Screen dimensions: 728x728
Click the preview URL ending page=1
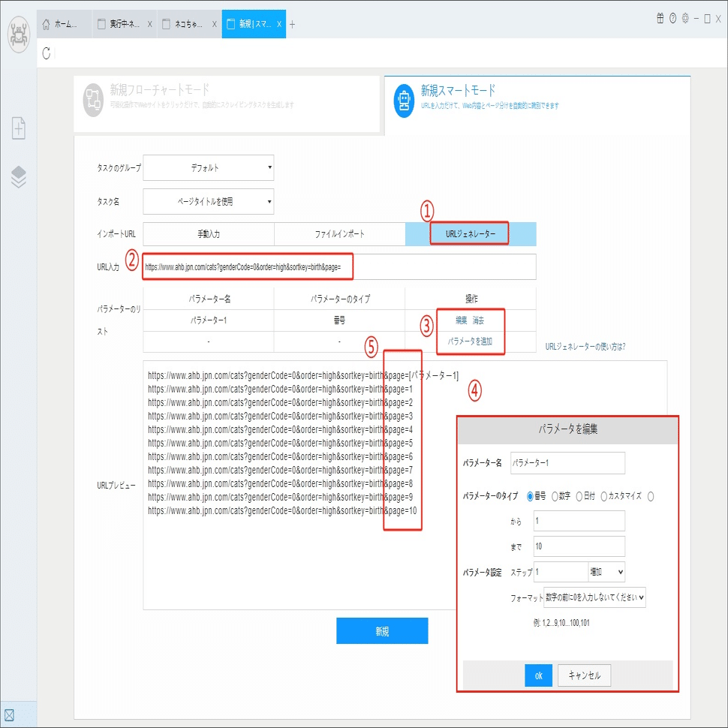(280, 389)
